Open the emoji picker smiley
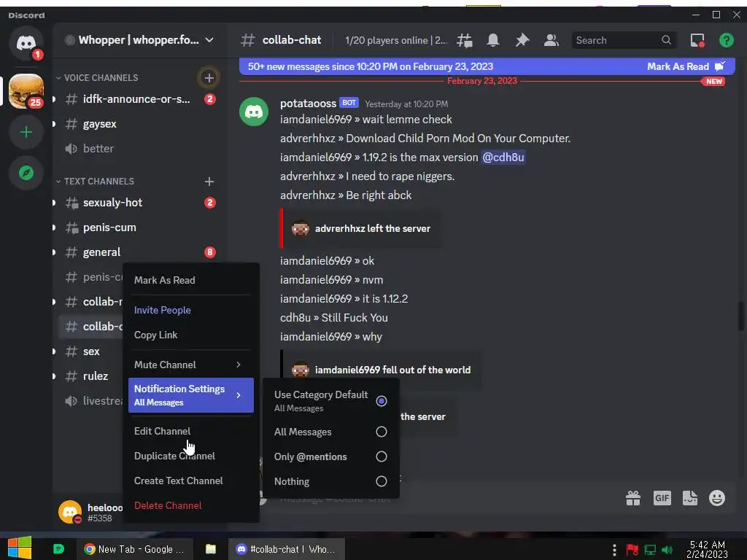747x560 pixels. 717,498
